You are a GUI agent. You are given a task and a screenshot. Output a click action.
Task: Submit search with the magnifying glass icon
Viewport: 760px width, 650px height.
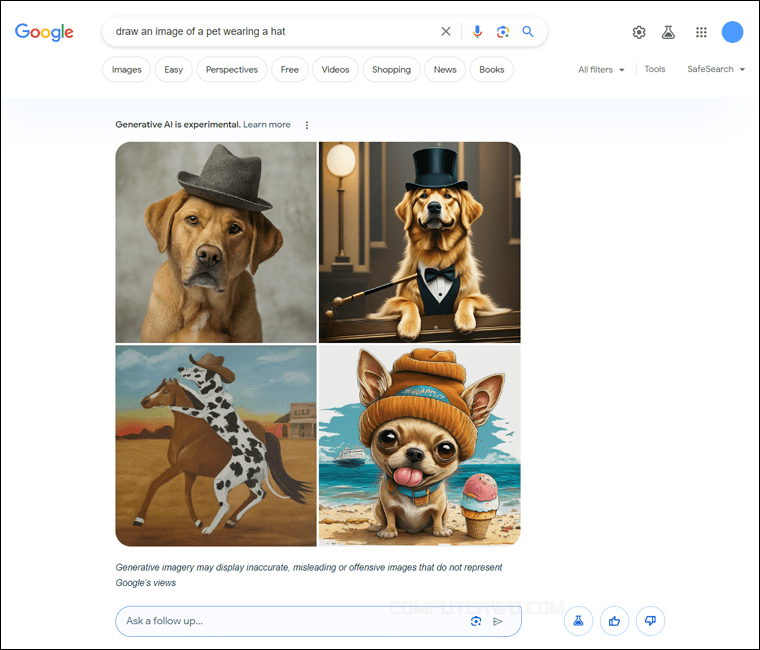(x=528, y=32)
